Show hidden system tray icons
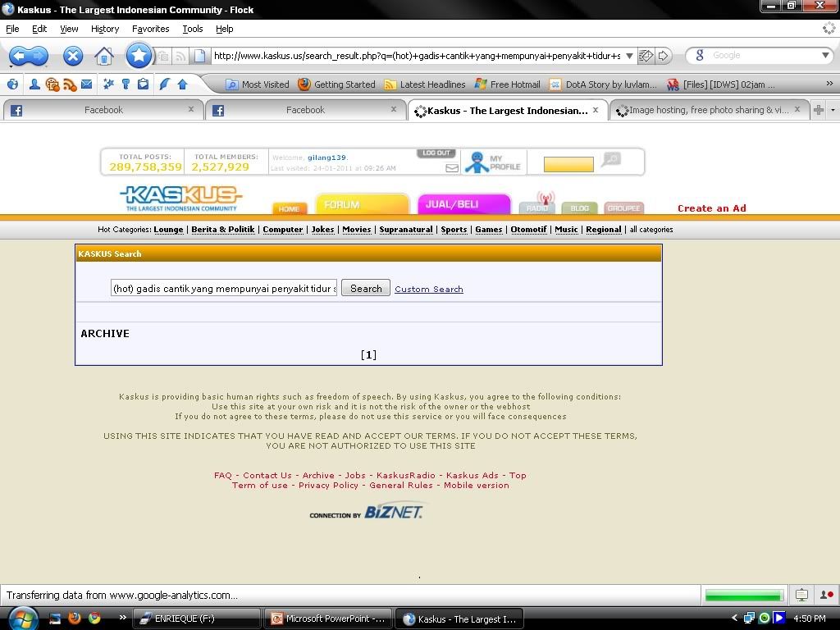 [734, 619]
